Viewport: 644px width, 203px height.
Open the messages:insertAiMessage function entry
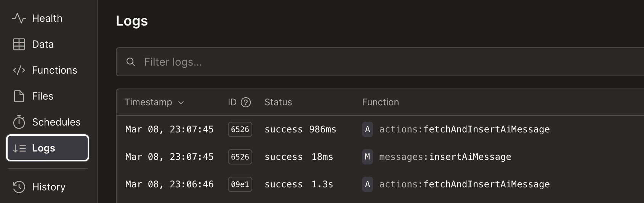[x=445, y=157]
